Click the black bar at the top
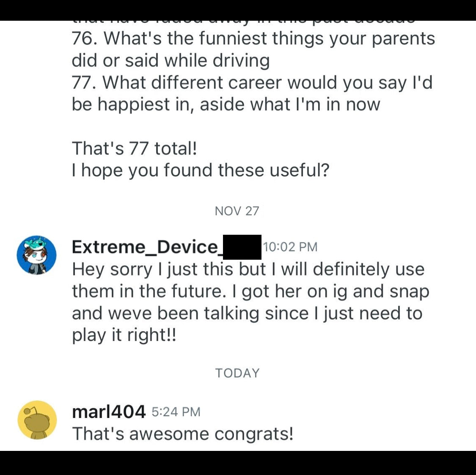476x475 pixels. pyautogui.click(x=238, y=9)
